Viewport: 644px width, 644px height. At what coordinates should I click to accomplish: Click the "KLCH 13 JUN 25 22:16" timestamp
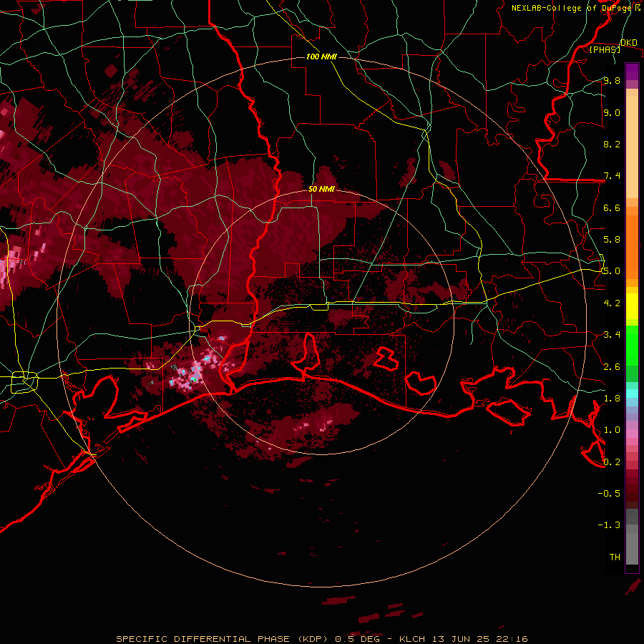point(463,639)
